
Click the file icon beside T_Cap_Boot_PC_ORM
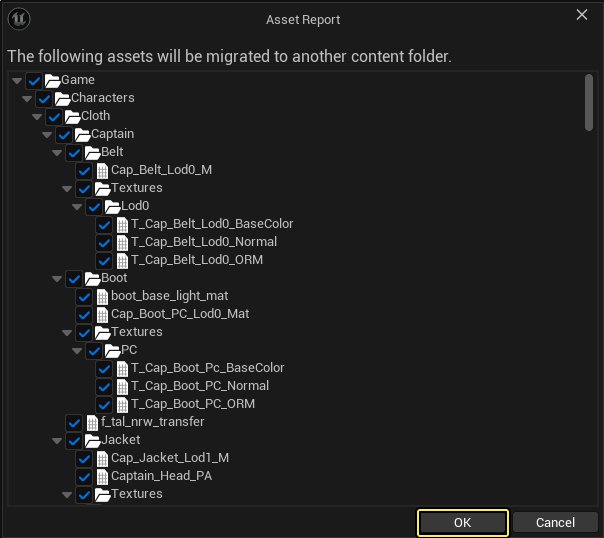coord(122,405)
